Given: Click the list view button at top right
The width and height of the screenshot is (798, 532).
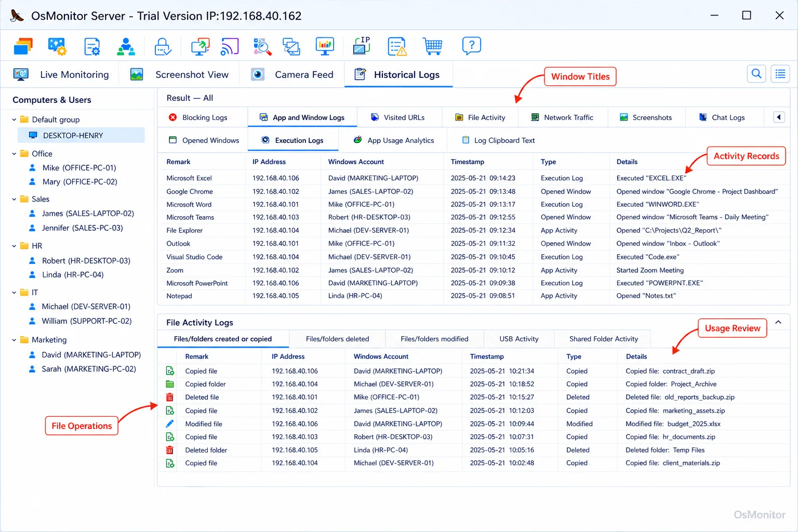Looking at the screenshot, I should [x=780, y=74].
